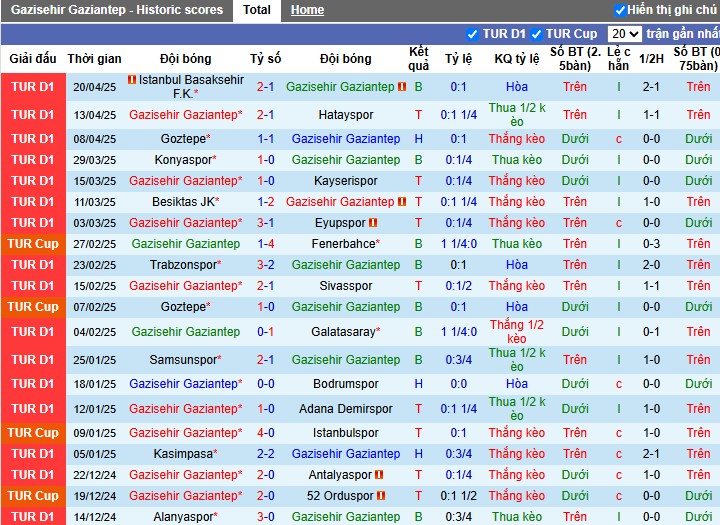Click the 1 1/4:0 odds for Fenerbahce match
The image size is (720, 525).
click(459, 243)
